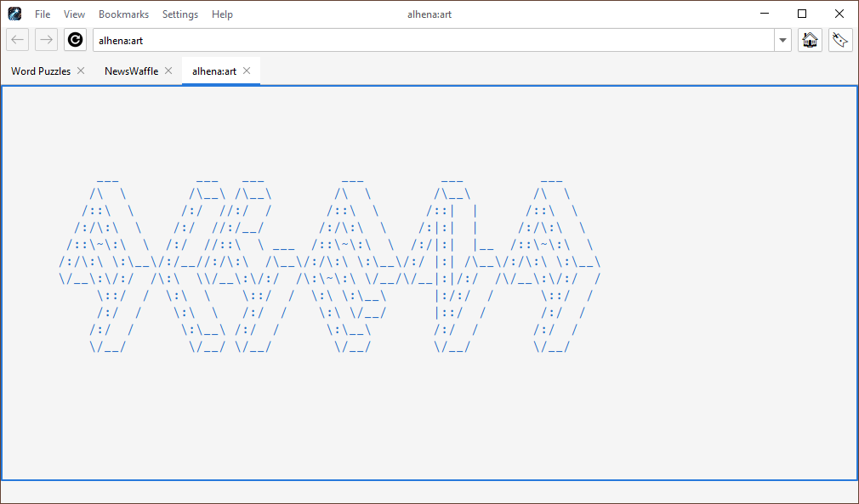The image size is (859, 504).
Task: Switch to the Word Puzzles tab
Action: coord(41,71)
